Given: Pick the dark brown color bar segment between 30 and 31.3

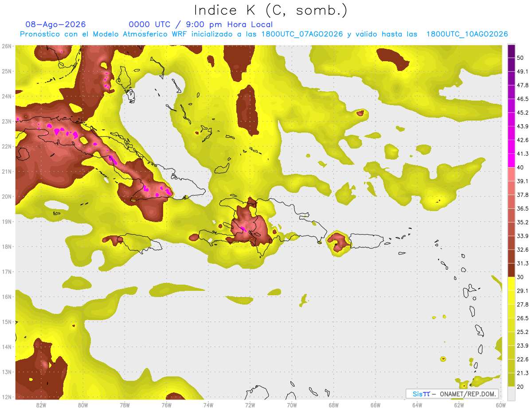Looking at the screenshot, I should [x=511, y=270].
